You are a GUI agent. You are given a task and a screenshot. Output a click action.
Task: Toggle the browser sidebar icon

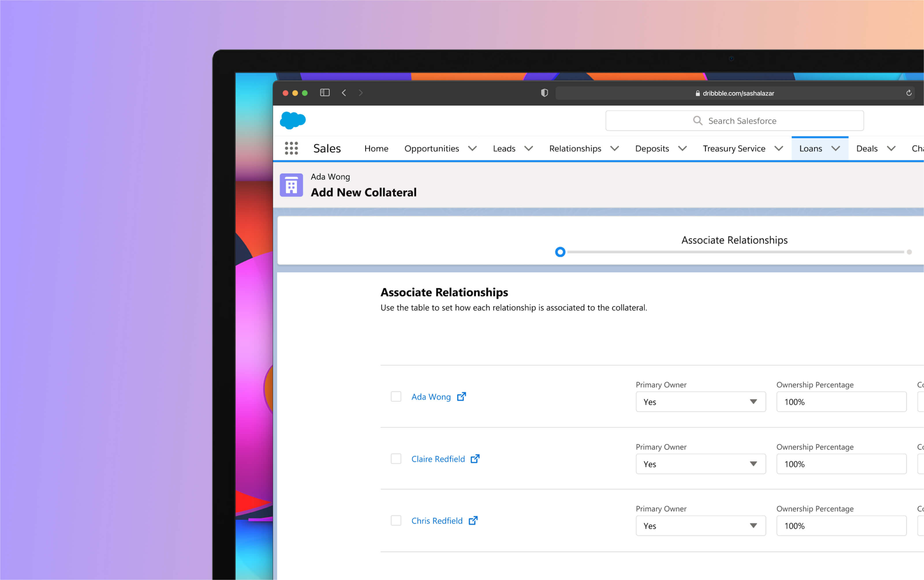(325, 93)
